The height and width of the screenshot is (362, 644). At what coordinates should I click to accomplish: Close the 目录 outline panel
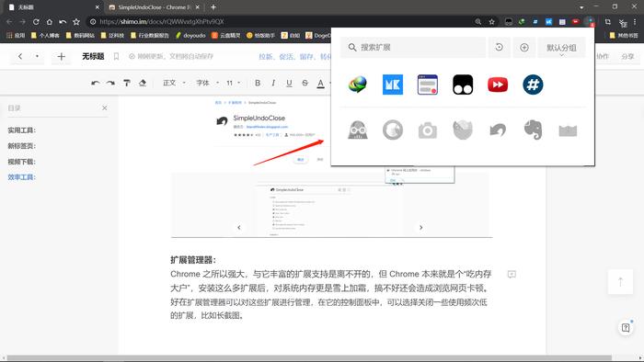pyautogui.click(x=104, y=107)
